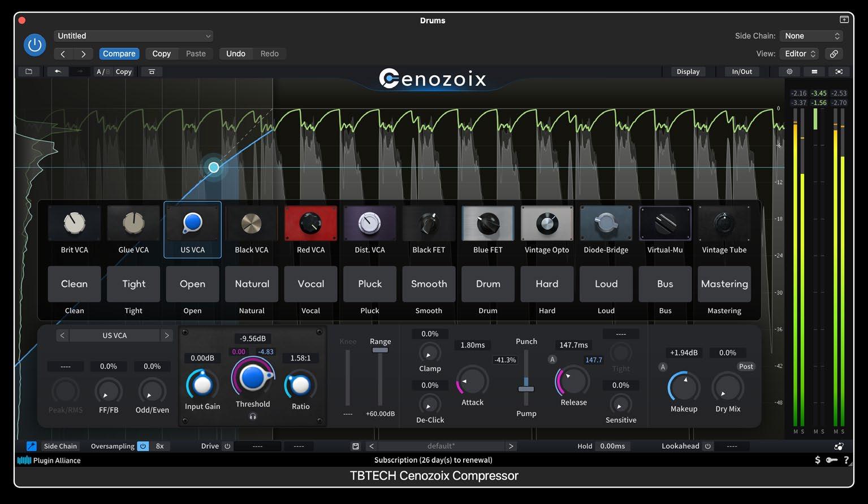Click the threshold point on the transfer curve
Viewport: 868px width, 504px height.
point(214,167)
